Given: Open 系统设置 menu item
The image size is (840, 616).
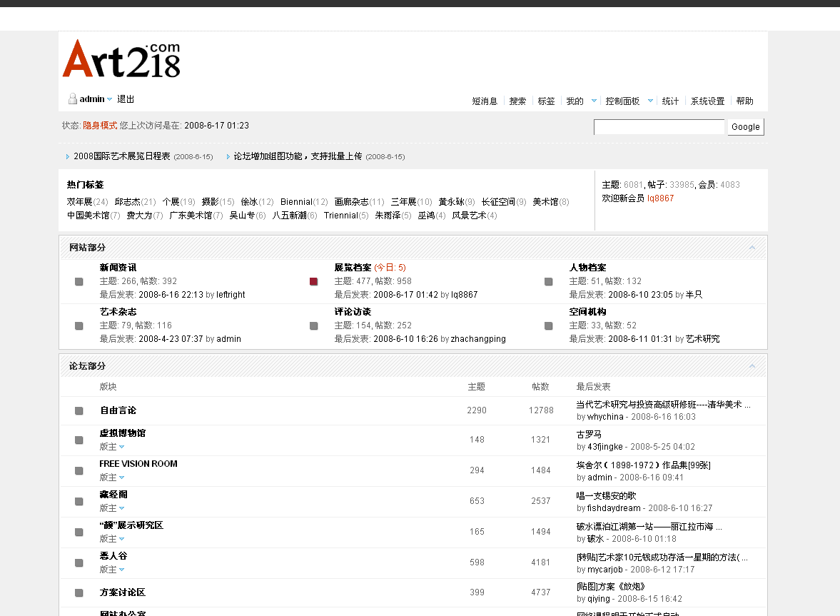Looking at the screenshot, I should click(707, 101).
